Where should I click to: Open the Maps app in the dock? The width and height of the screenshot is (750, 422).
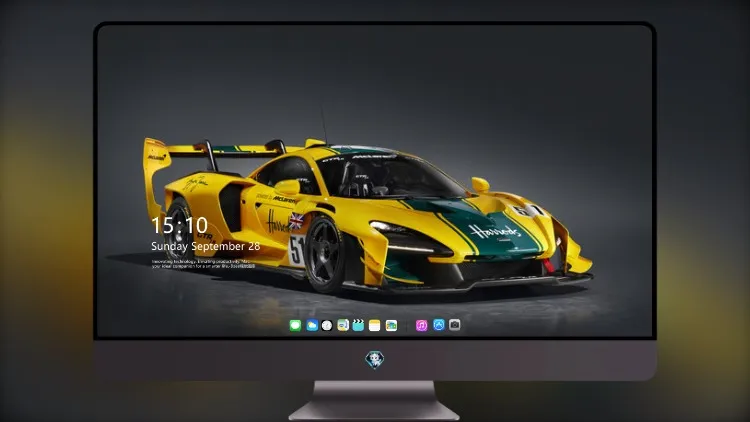[x=343, y=326]
